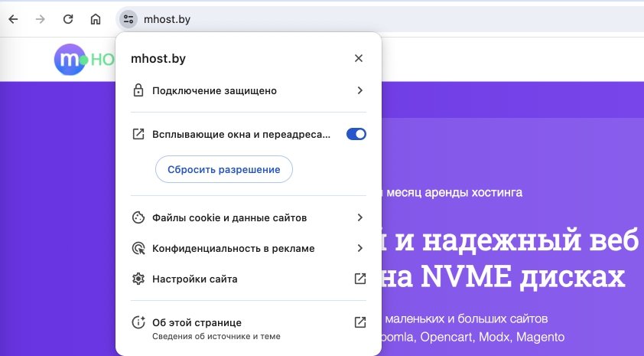Open the browser home page
Screen dimensions: 644x356
pos(96,19)
